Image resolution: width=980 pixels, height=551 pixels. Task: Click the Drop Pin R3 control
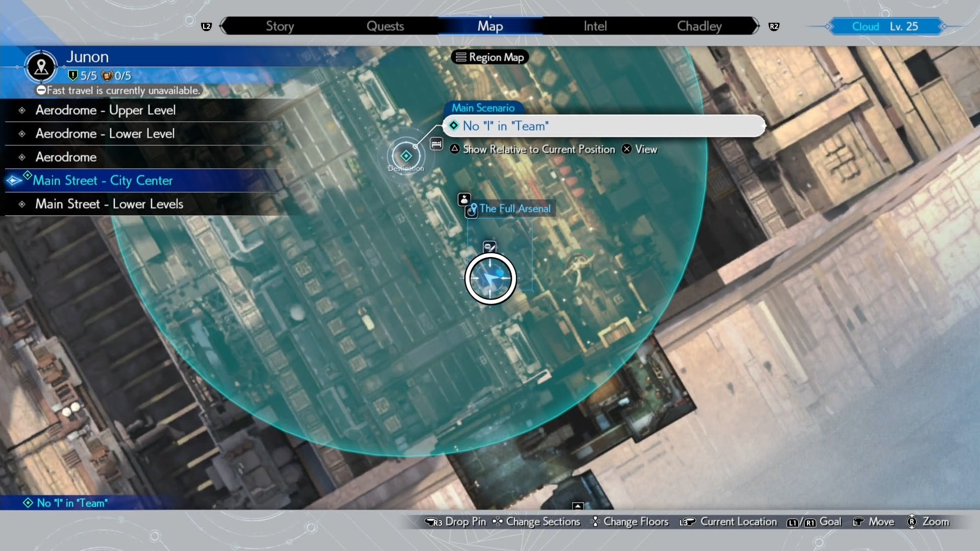(455, 521)
